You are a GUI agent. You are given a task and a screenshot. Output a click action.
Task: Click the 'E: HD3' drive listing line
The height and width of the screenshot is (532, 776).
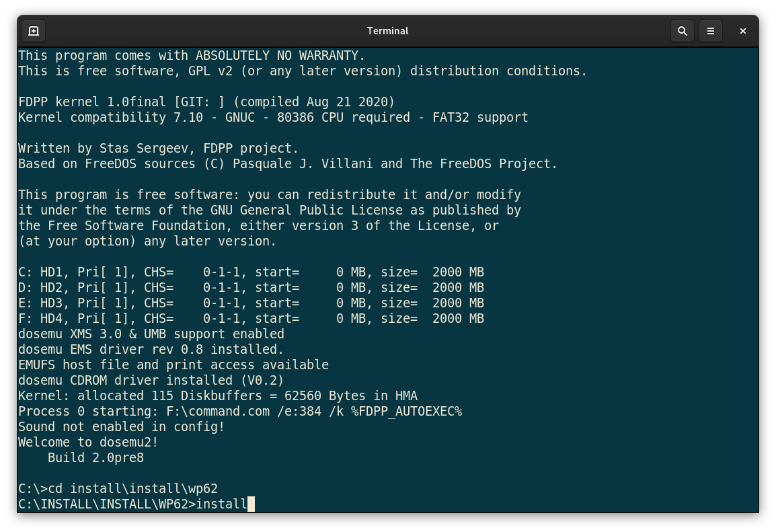[250, 303]
